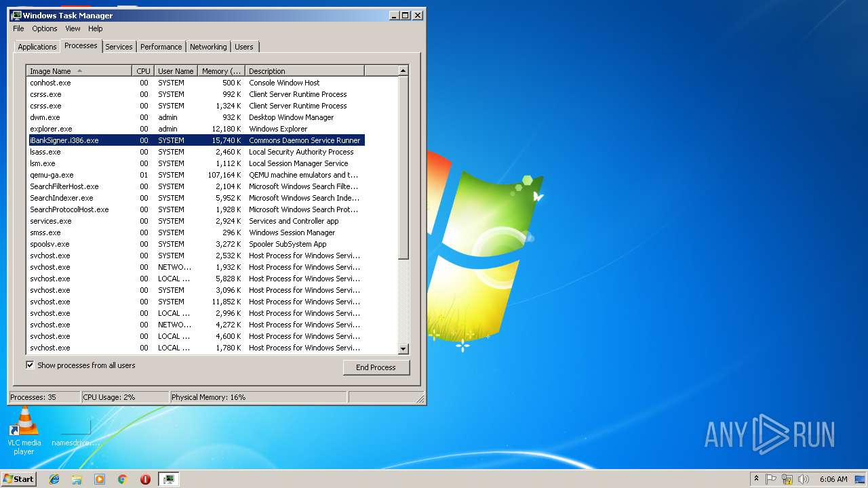Open the Options menu
The image size is (868, 488).
[45, 28]
